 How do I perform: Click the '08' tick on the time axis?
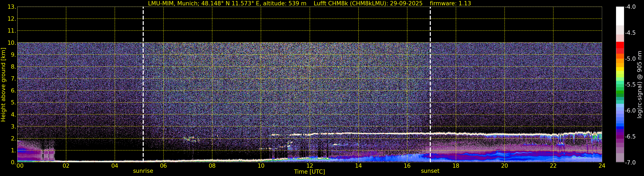tap(212, 166)
